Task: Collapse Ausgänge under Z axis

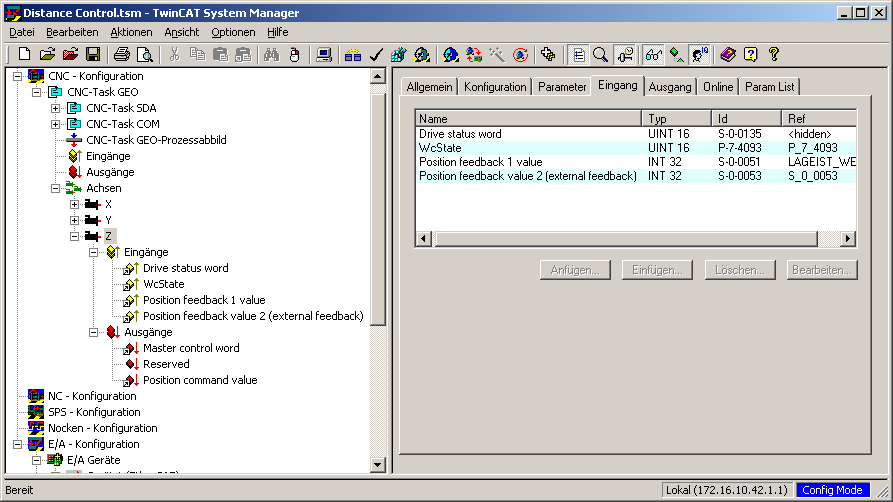Action: 93,332
